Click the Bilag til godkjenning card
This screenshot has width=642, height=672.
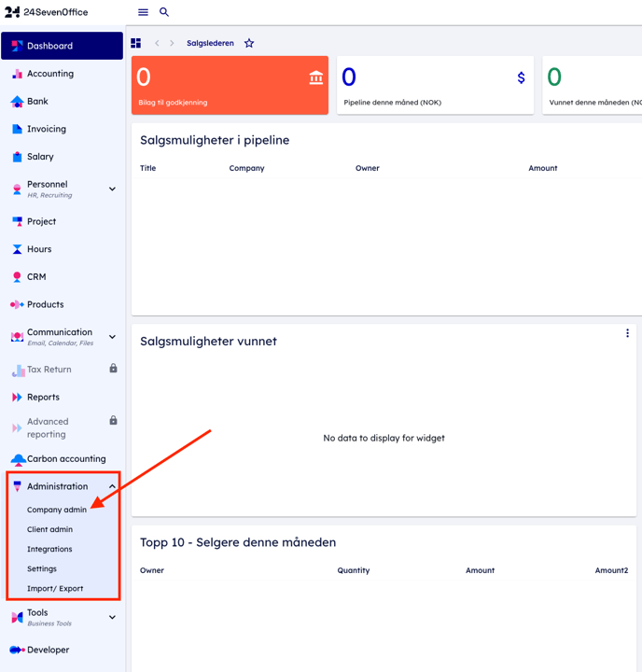230,86
